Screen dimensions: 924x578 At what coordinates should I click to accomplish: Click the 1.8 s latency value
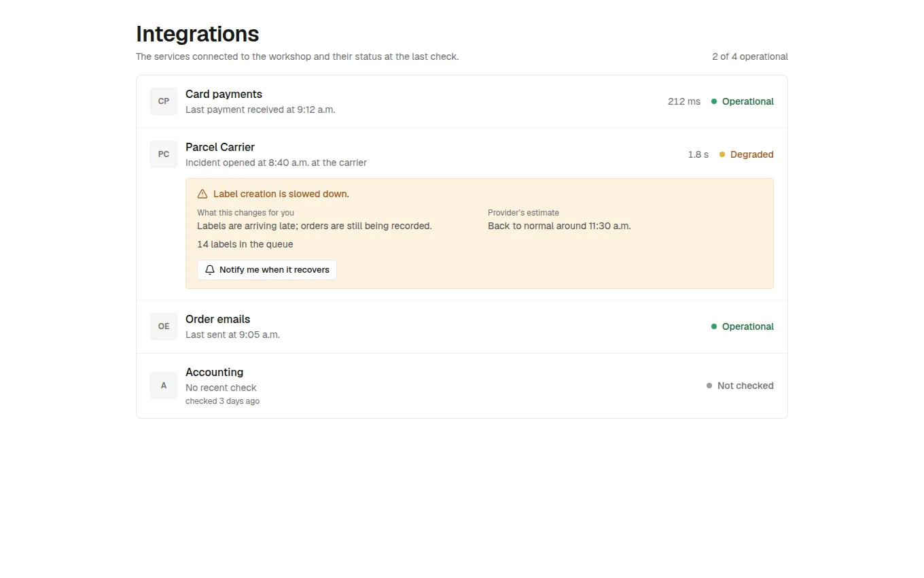(698, 154)
